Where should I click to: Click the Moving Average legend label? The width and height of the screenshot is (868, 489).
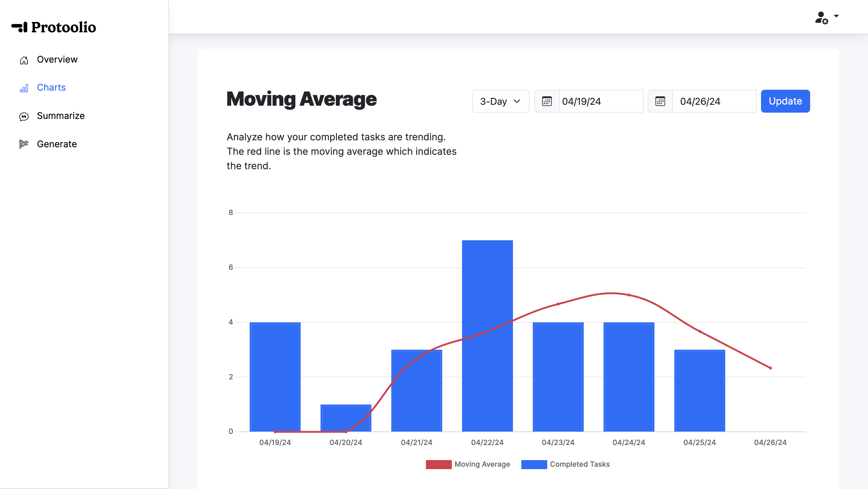tap(482, 464)
